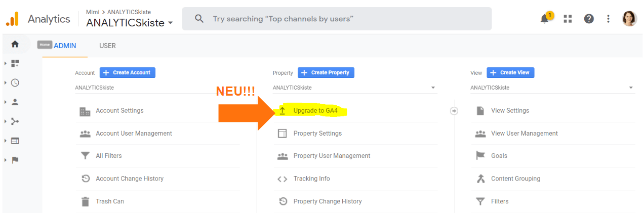Screen dimensions: 644x213
Task: Click the Create Account button
Action: coord(127,73)
